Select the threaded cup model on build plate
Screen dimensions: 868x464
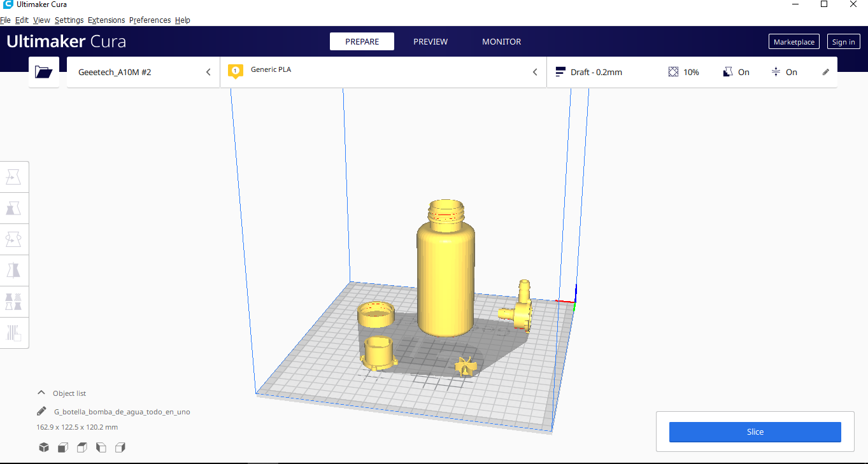point(380,353)
